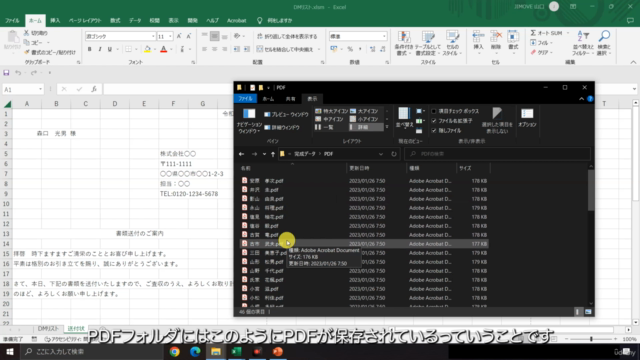Increase font size with large A icon
The image size is (640, 360).
pyautogui.click(x=179, y=36)
